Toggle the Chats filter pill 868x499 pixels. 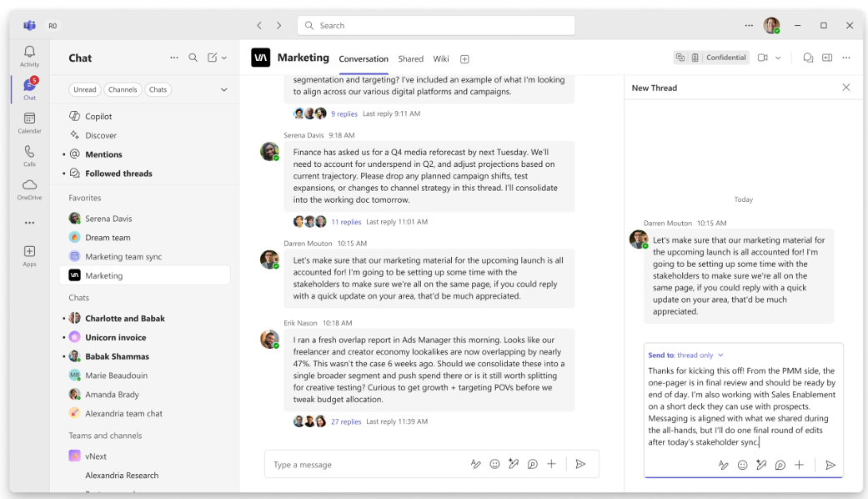click(158, 90)
